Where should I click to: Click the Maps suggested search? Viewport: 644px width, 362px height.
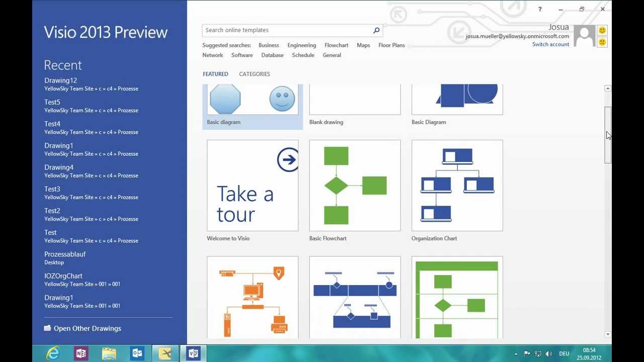363,45
